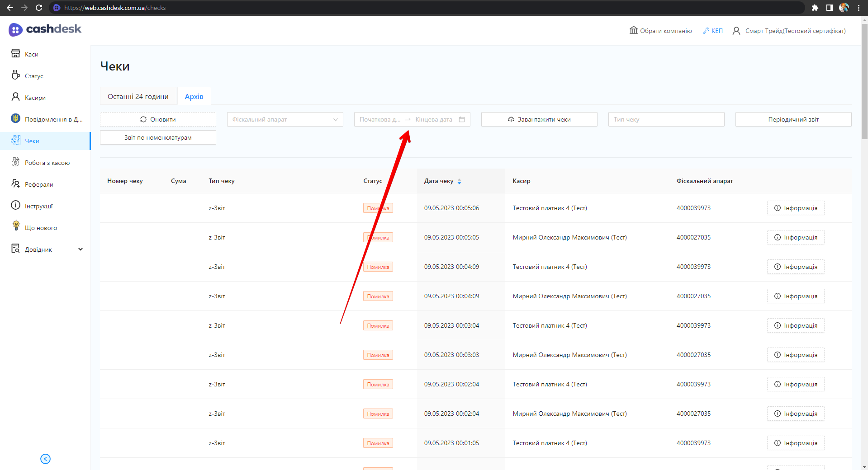
Task: Select the Архів tab
Action: (x=194, y=97)
